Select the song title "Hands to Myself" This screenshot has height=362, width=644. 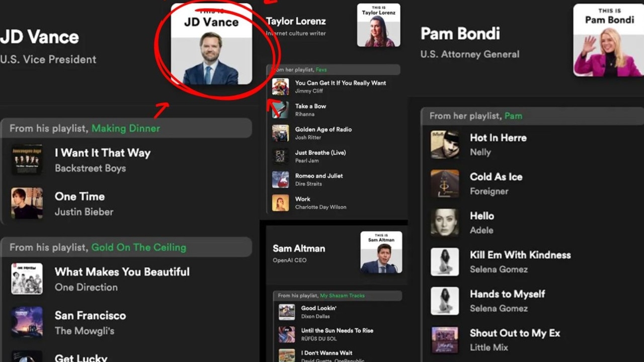[507, 294]
